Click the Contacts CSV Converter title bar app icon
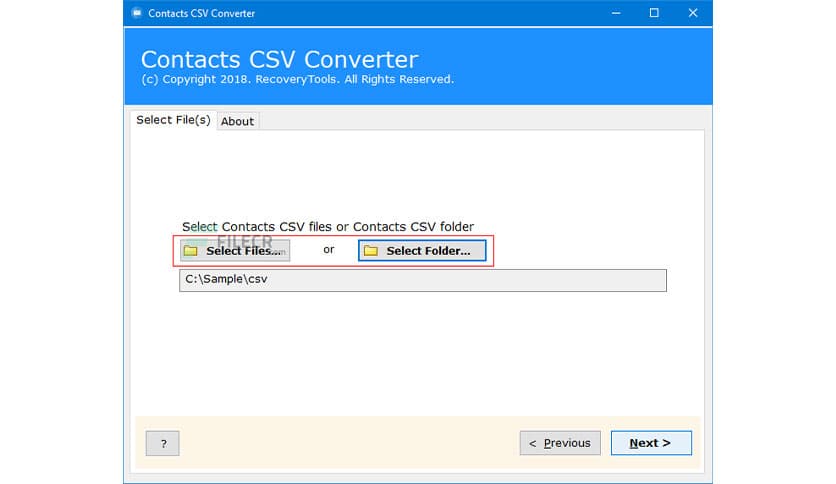This screenshot has width=836, height=484. pos(136,13)
